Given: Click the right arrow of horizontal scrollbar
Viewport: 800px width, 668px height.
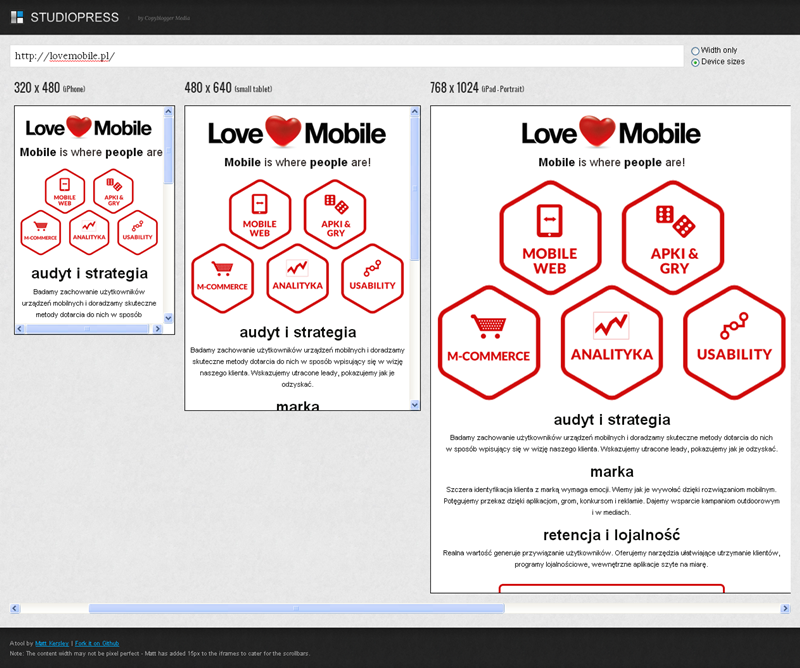Looking at the screenshot, I should pyautogui.click(x=784, y=608).
